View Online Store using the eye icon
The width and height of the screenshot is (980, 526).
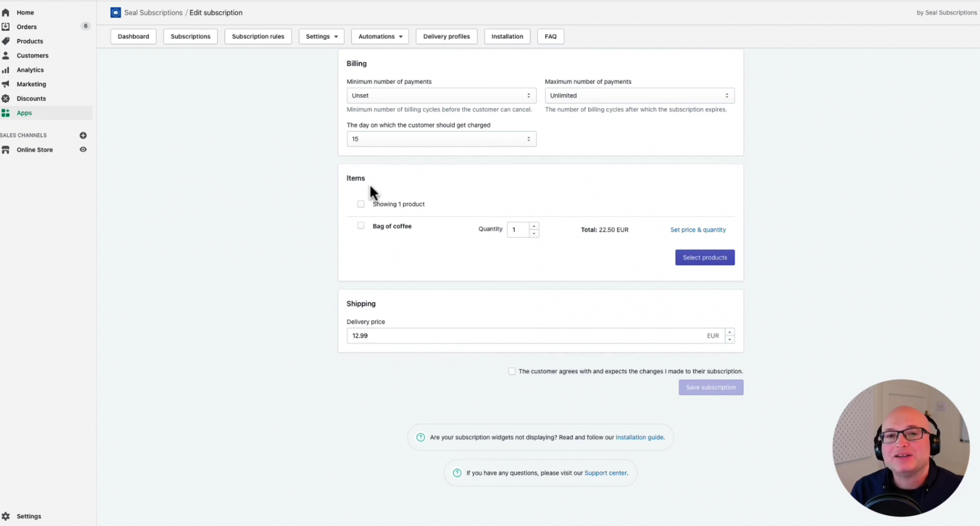[83, 150]
